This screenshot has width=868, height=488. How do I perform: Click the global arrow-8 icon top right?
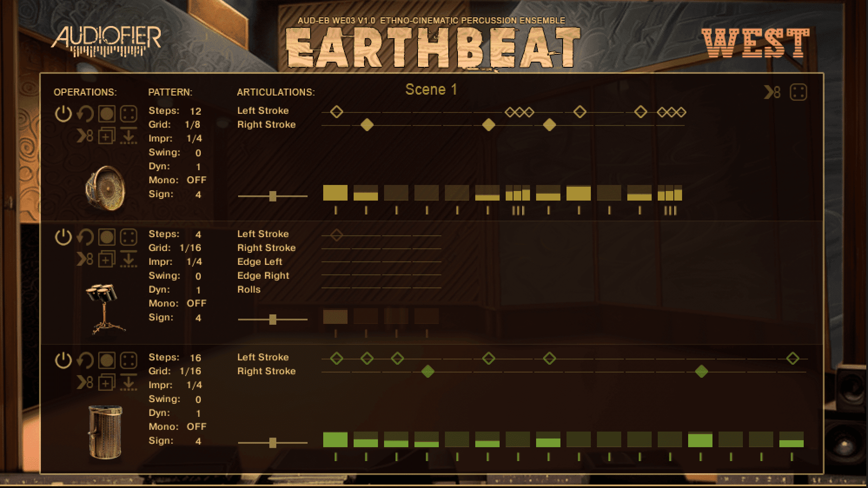[772, 92]
